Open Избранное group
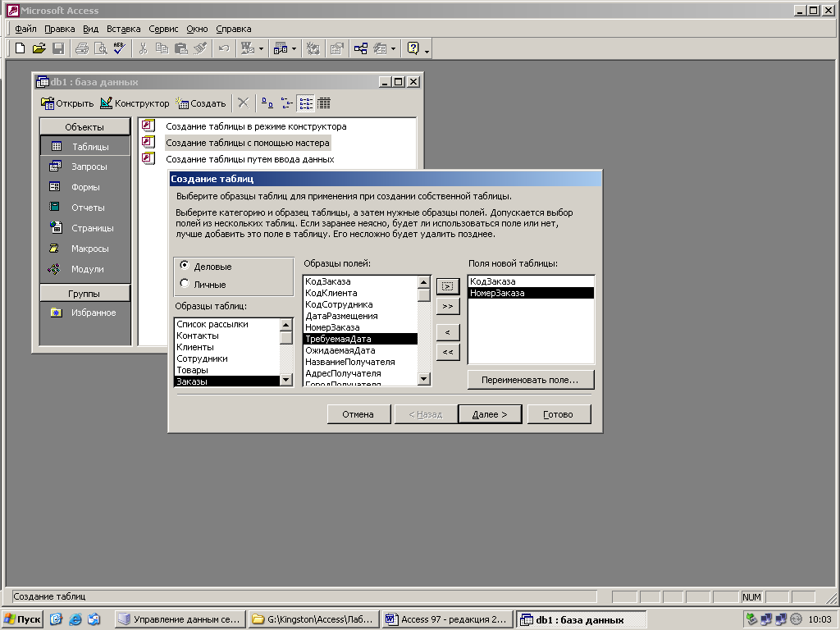Image resolution: width=840 pixels, height=630 pixels. click(85, 313)
